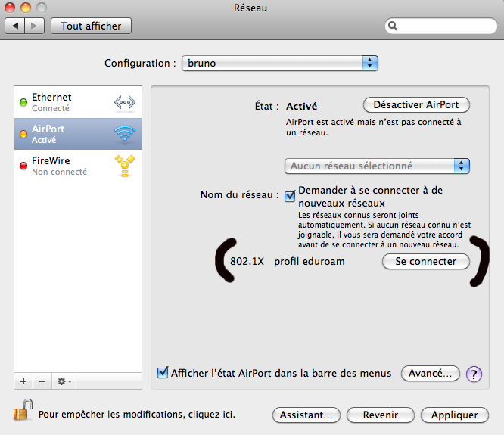Click the 'Désactiver AirPort' button

[416, 105]
